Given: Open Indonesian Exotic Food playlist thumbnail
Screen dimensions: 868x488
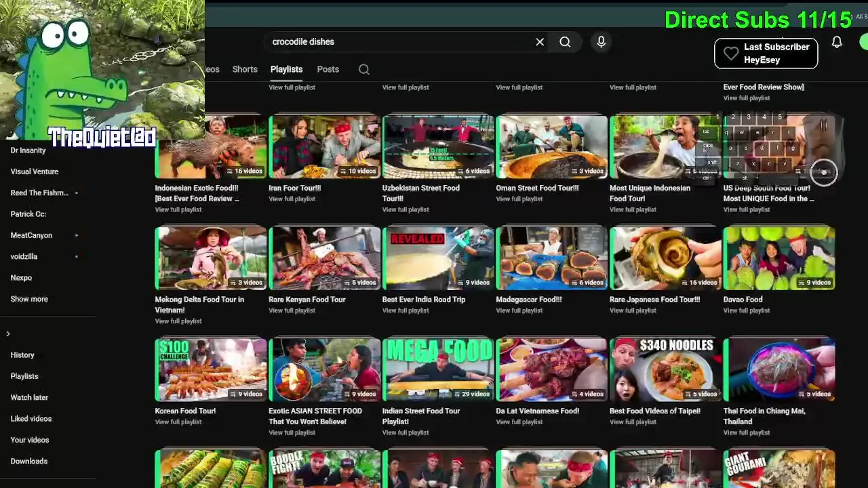Looking at the screenshot, I should (x=211, y=146).
